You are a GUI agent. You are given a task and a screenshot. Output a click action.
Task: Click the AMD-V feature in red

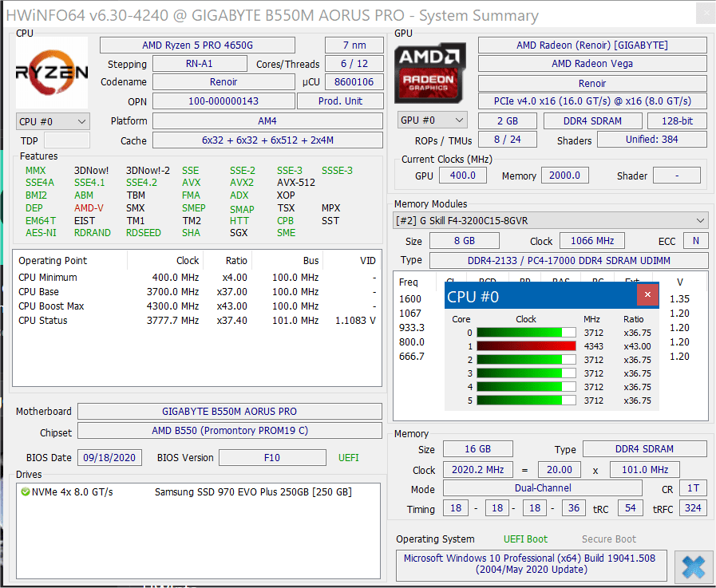(x=89, y=208)
